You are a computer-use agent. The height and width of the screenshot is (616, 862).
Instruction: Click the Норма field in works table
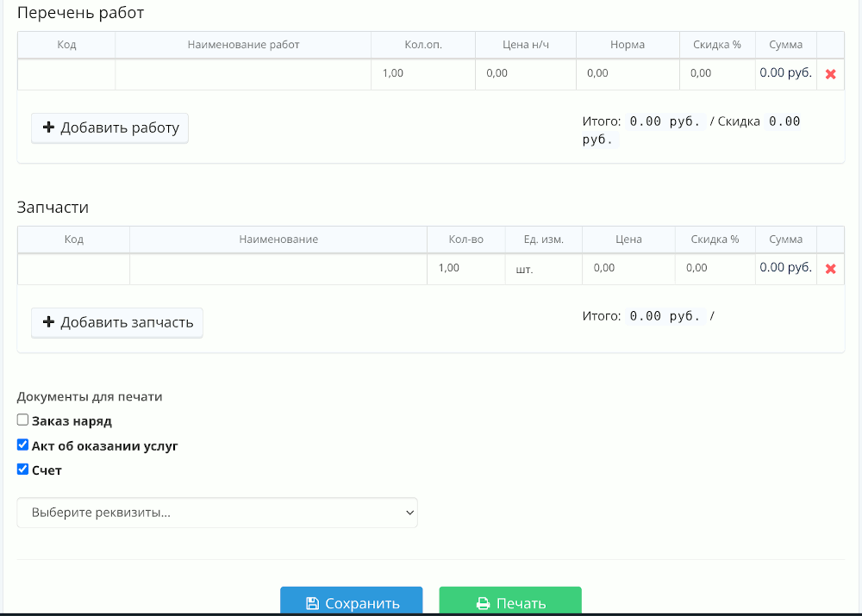point(627,74)
